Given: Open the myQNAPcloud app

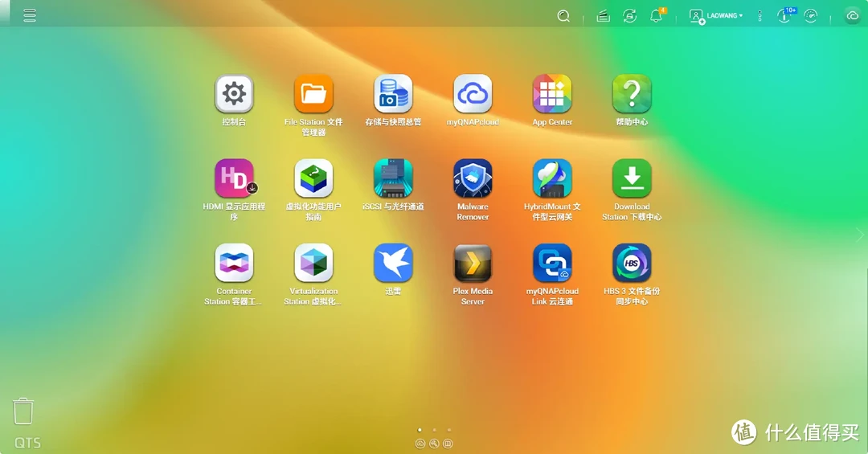Looking at the screenshot, I should [473, 93].
